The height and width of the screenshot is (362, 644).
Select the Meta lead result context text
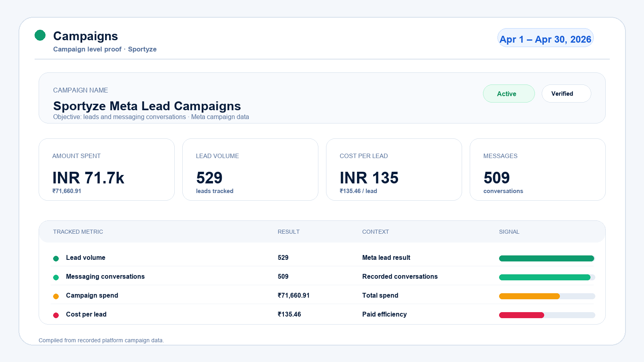[x=386, y=257]
